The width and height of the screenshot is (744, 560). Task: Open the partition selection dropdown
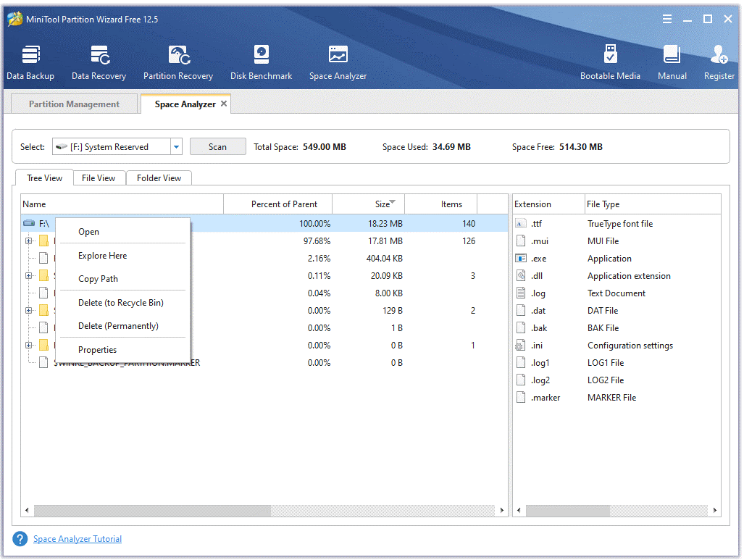coord(175,146)
